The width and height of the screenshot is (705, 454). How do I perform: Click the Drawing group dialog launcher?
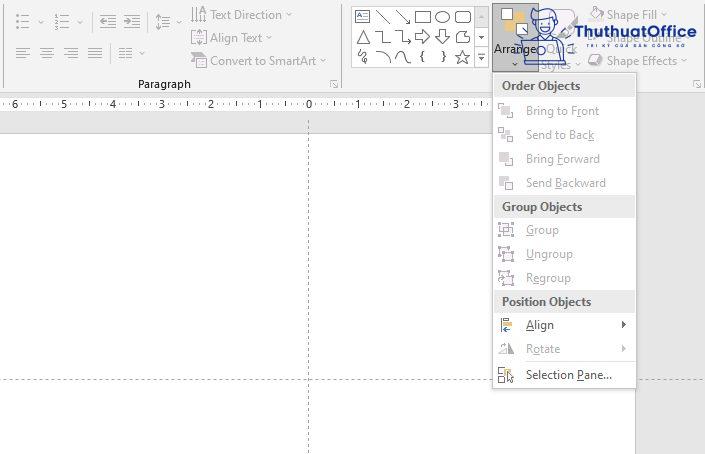696,84
